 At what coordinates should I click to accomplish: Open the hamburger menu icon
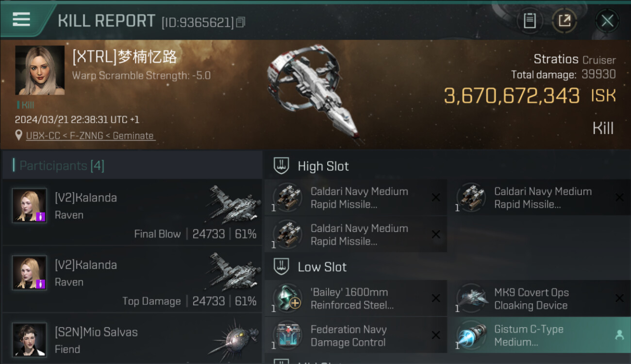pos(21,20)
